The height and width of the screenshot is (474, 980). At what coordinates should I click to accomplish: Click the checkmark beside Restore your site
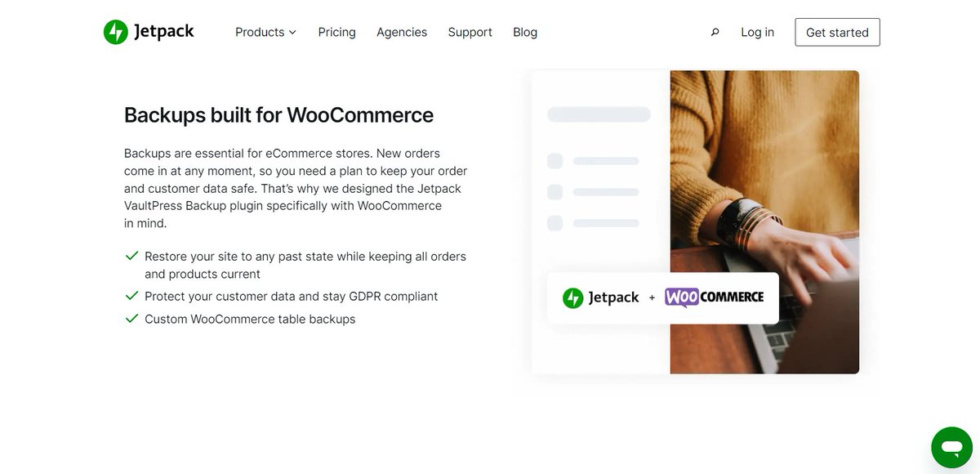pyautogui.click(x=131, y=256)
